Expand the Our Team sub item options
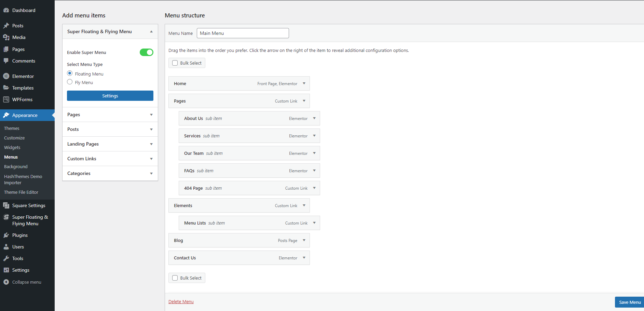Image resolution: width=644 pixels, height=311 pixels. [314, 153]
